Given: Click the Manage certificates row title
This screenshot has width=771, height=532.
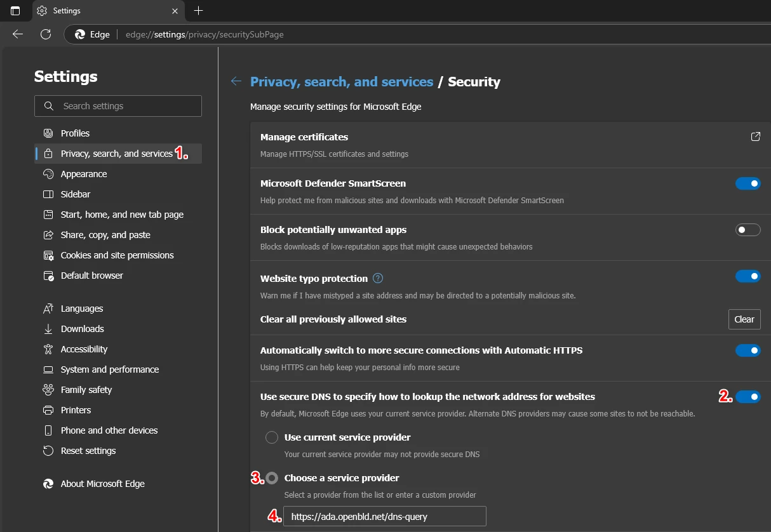Looking at the screenshot, I should 304,137.
